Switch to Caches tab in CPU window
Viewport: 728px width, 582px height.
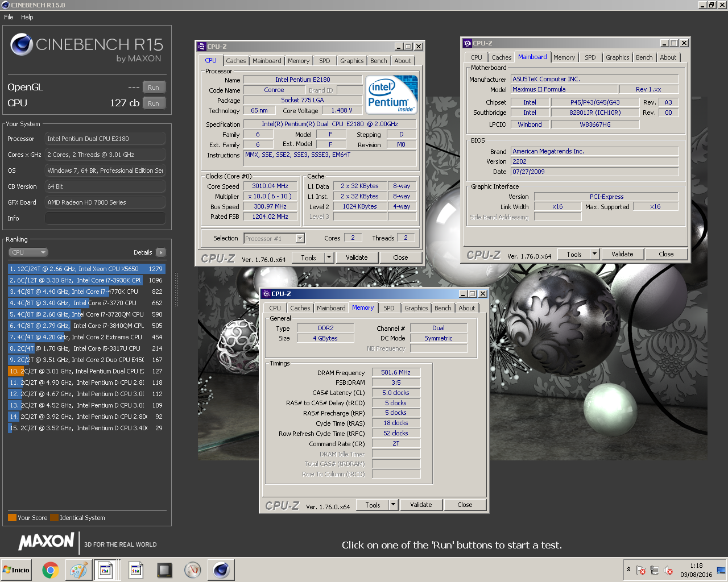tap(236, 61)
